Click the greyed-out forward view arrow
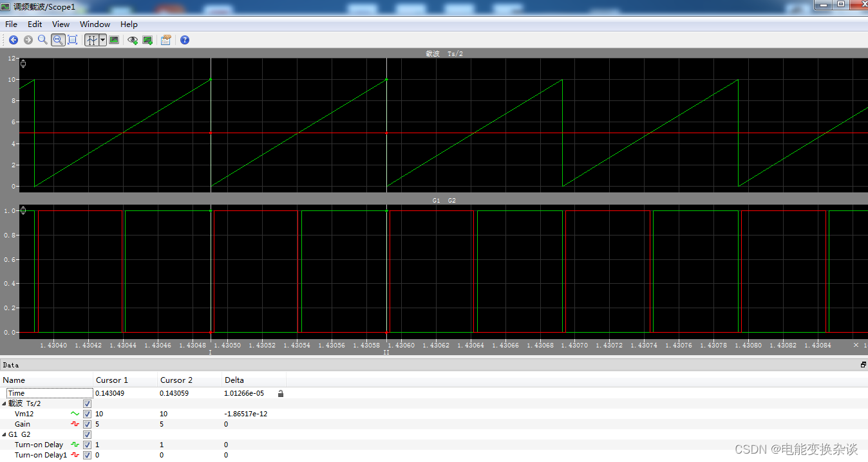The image size is (868, 462). (x=28, y=40)
